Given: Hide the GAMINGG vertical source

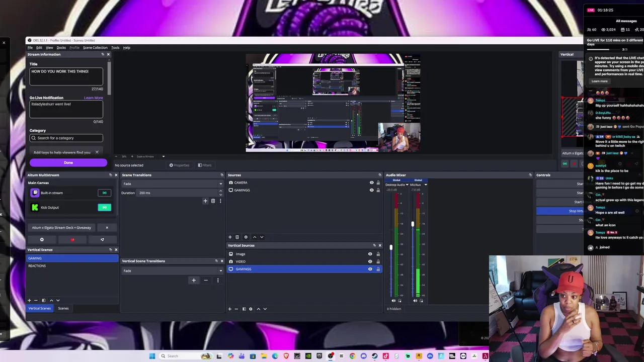Looking at the screenshot, I should (370, 269).
